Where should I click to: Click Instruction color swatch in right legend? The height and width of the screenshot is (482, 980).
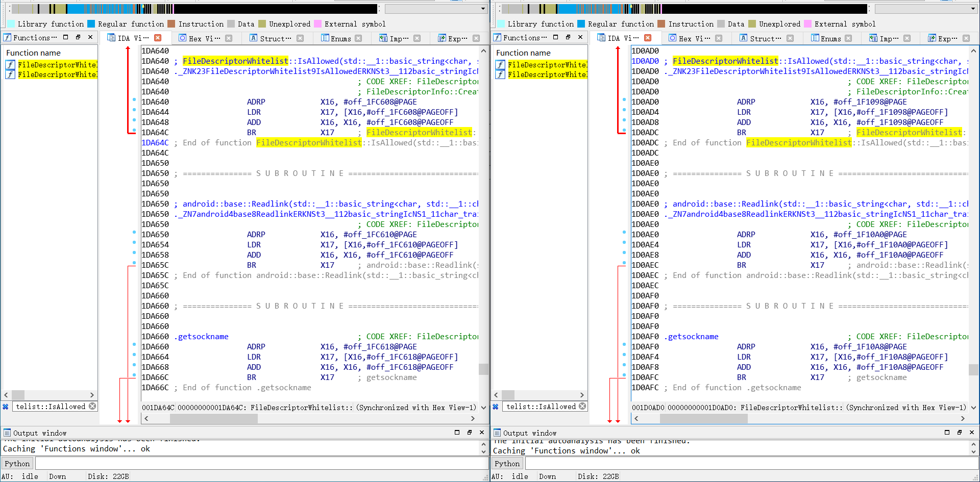coord(661,23)
